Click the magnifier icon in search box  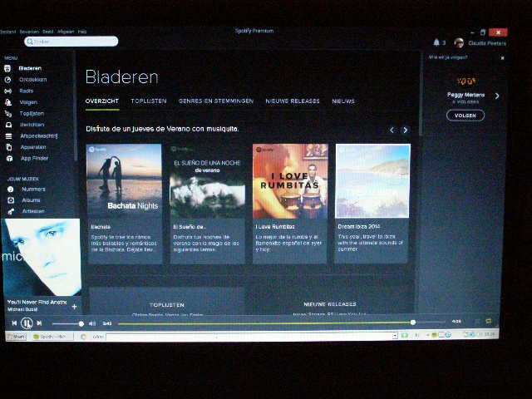tap(30, 42)
